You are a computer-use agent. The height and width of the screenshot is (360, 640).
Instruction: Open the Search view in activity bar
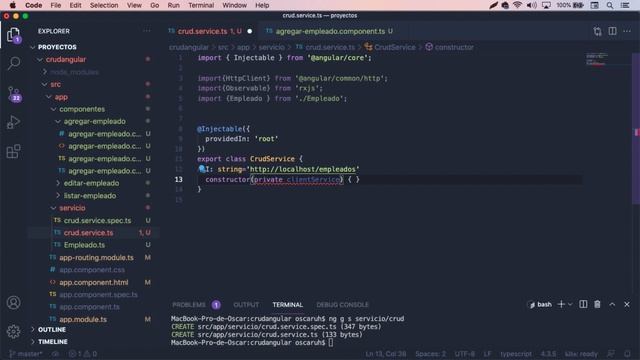(13, 63)
